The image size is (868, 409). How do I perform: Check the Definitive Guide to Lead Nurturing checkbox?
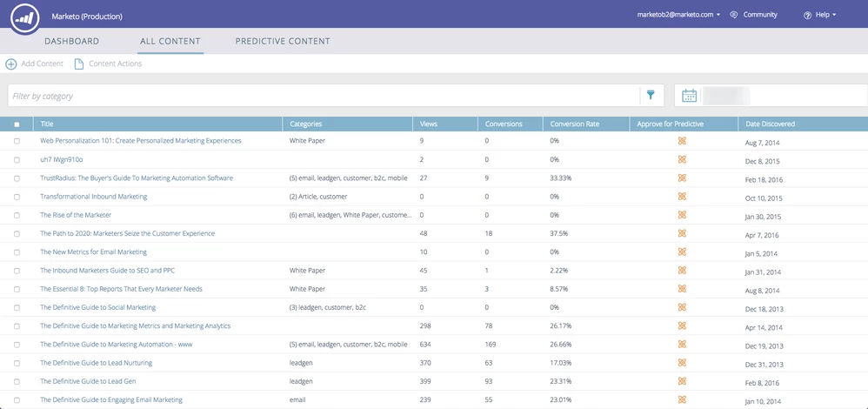pos(17,363)
